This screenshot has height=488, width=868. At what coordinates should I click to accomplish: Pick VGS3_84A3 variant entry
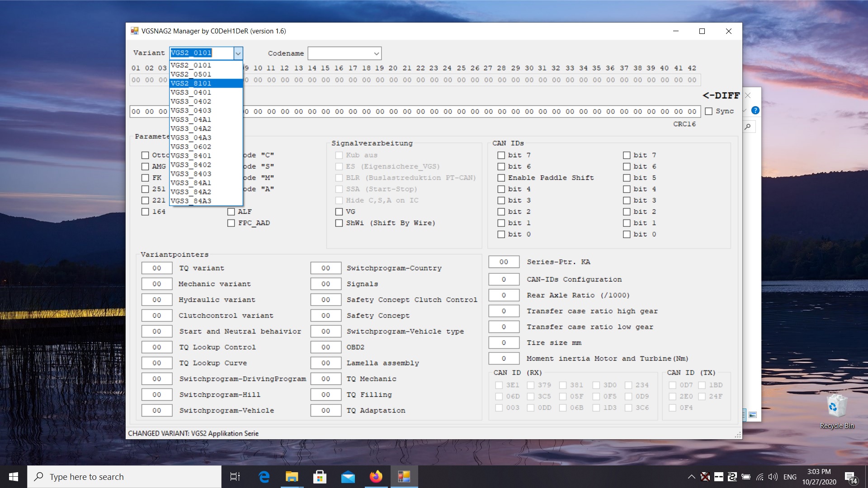tap(191, 201)
